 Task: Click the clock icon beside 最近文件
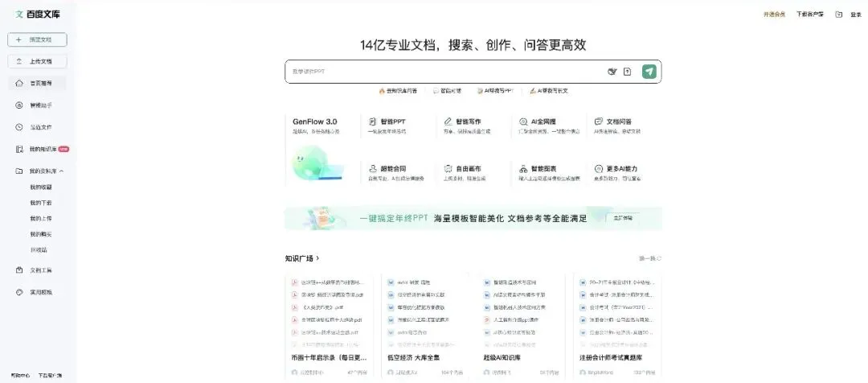19,127
